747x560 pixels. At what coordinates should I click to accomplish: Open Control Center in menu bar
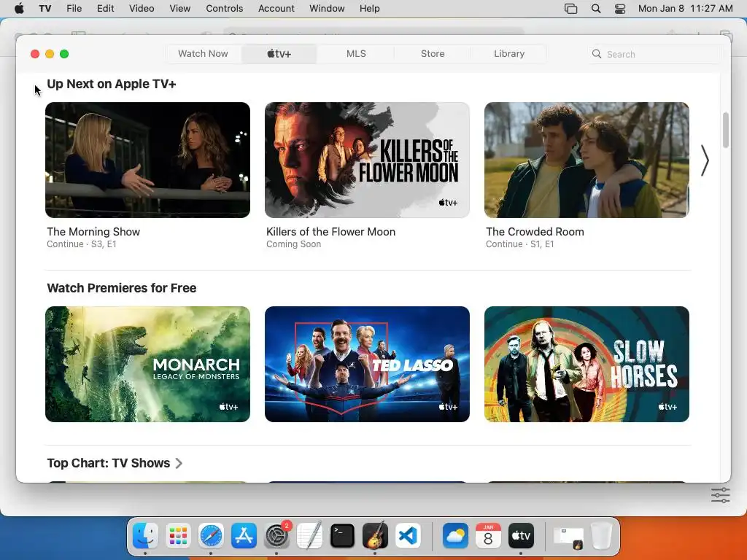coord(620,8)
